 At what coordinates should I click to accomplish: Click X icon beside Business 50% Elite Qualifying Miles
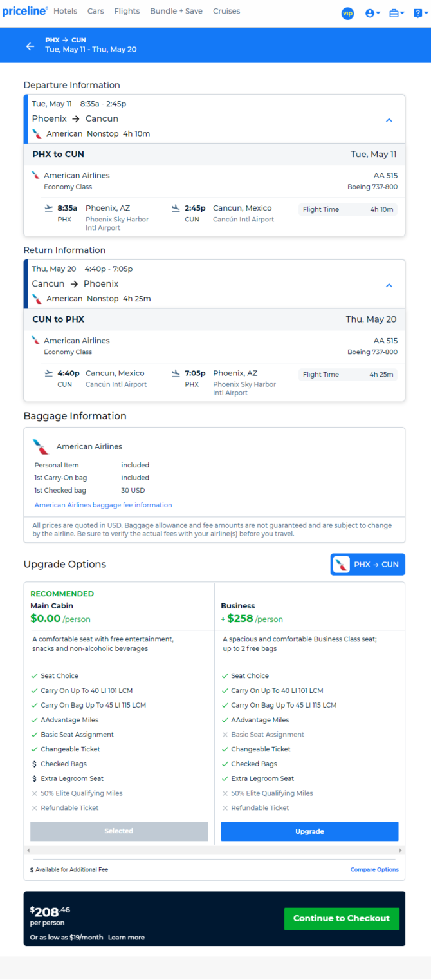click(x=225, y=793)
